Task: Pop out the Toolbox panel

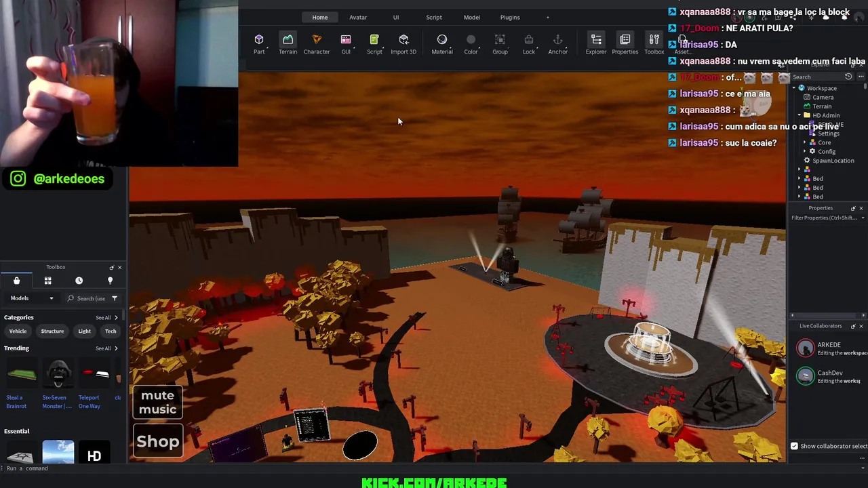Action: [112, 267]
